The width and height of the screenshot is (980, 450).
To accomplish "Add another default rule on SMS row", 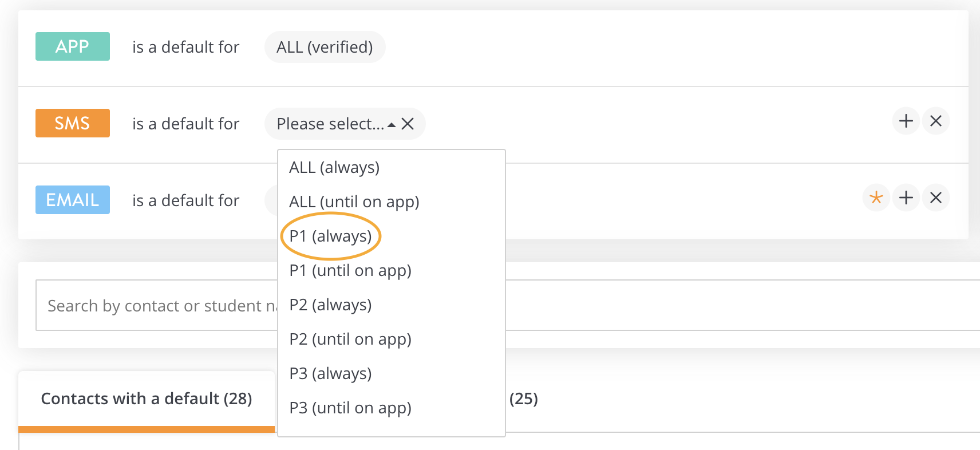I will [906, 121].
